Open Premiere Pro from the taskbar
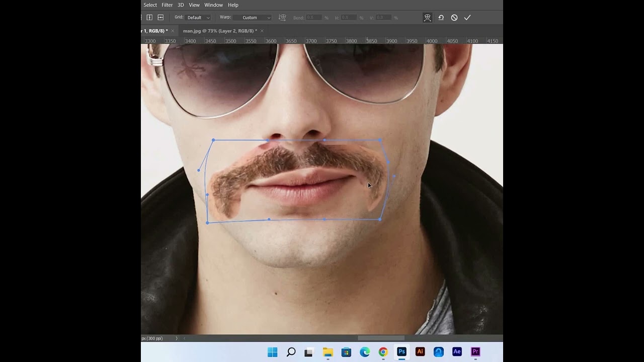Image resolution: width=644 pixels, height=362 pixels. coord(475,352)
